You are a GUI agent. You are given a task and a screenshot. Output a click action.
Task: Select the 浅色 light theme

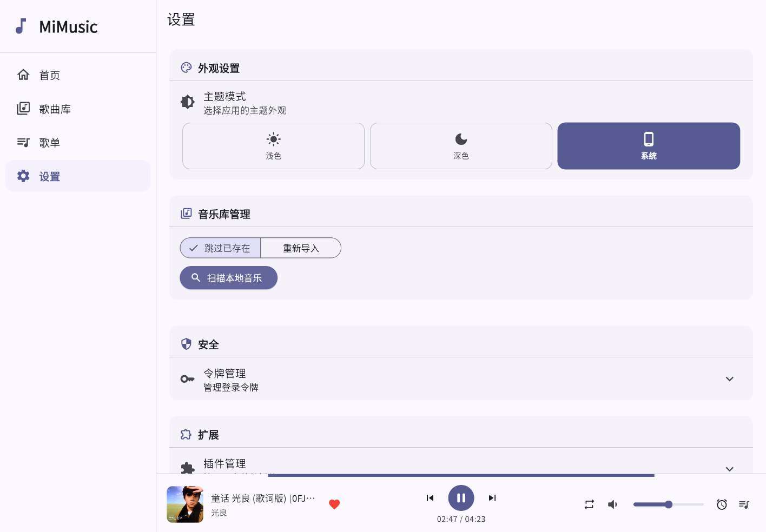[273, 146]
